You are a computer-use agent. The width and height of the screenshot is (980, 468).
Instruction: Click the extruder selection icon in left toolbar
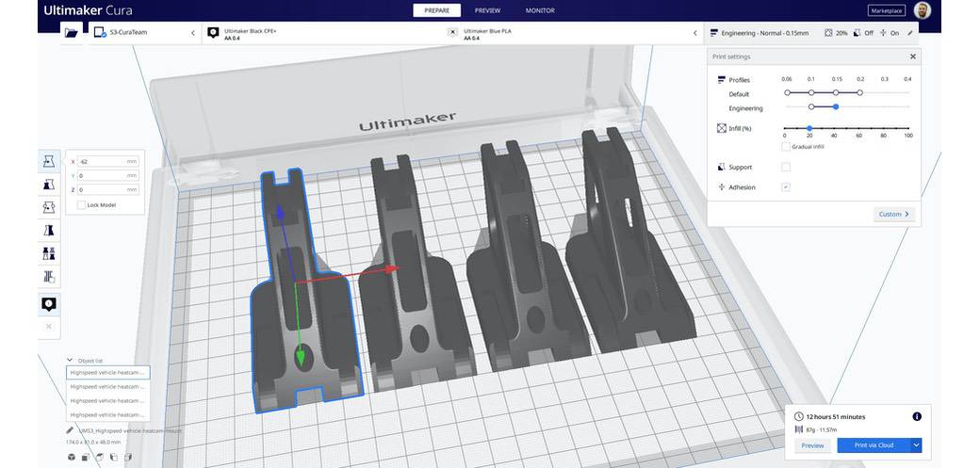click(49, 303)
